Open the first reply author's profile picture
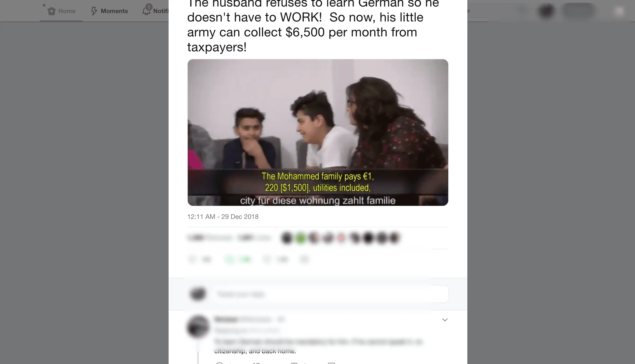The image size is (635, 364). (x=198, y=327)
